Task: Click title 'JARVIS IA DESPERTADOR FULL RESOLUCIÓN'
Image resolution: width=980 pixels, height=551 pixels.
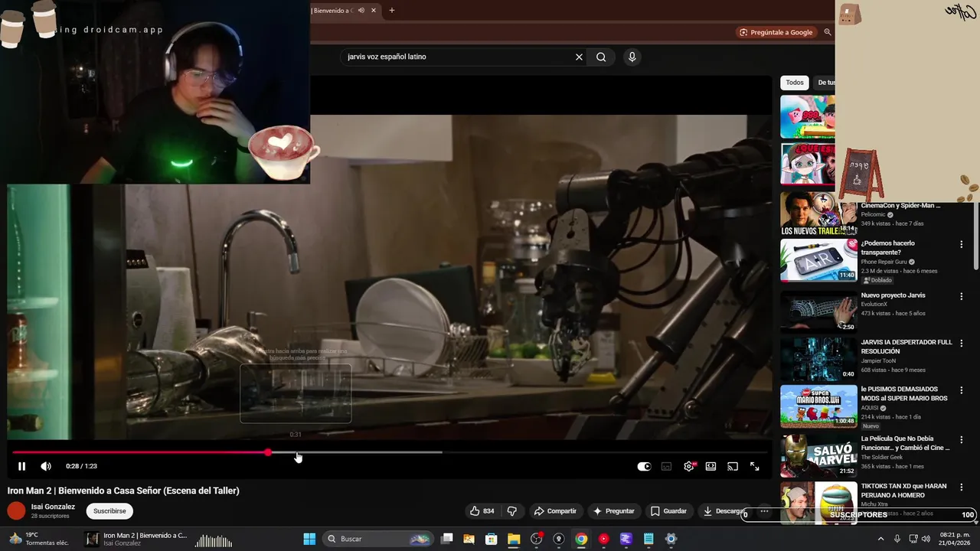Action: (x=906, y=347)
